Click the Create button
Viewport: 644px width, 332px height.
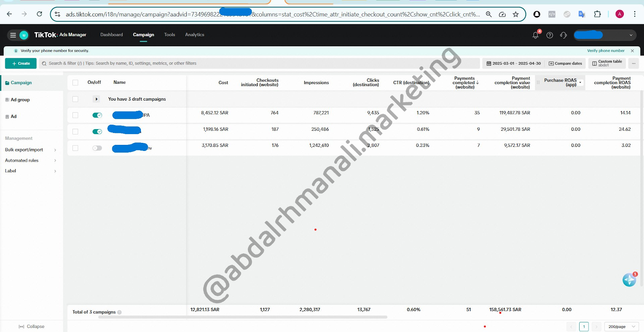click(x=21, y=63)
